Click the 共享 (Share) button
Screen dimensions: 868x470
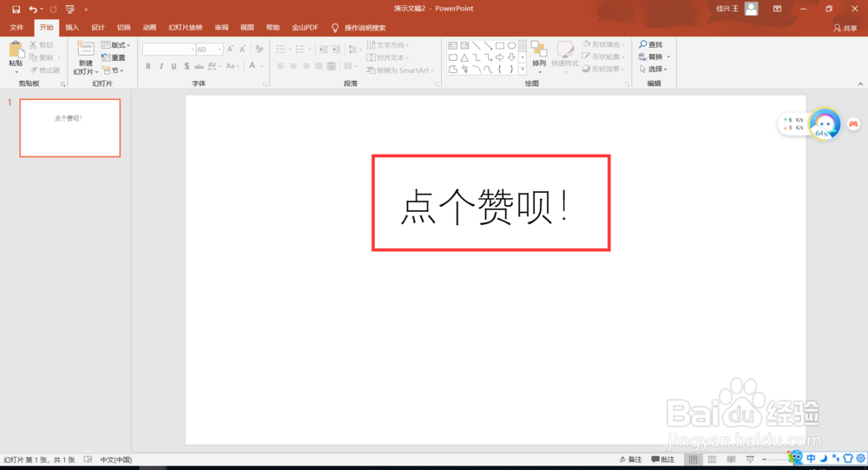[845, 29]
